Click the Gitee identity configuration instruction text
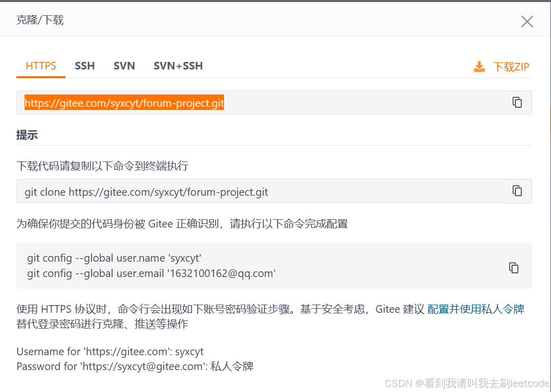This screenshot has height=392, width=551. pos(182,223)
